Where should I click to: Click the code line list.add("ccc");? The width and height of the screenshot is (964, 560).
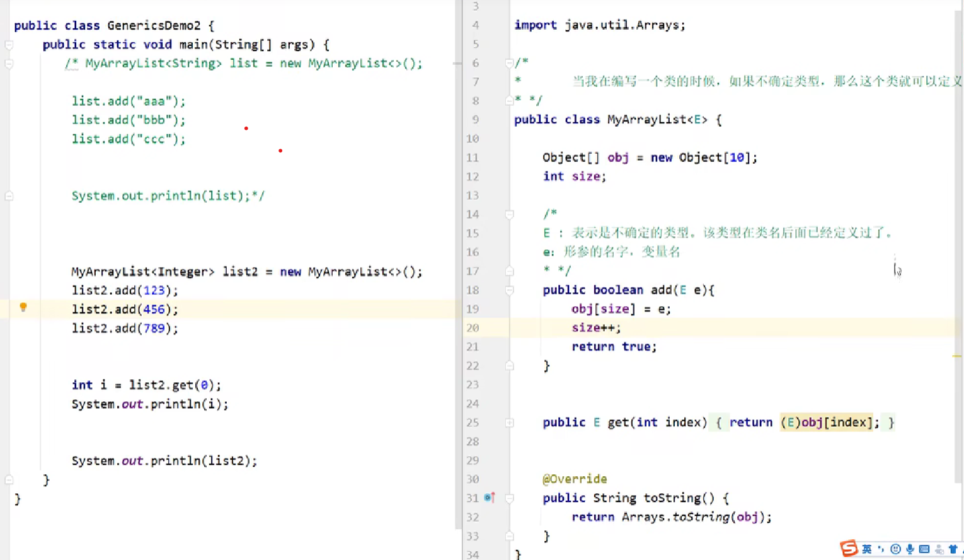[129, 139]
